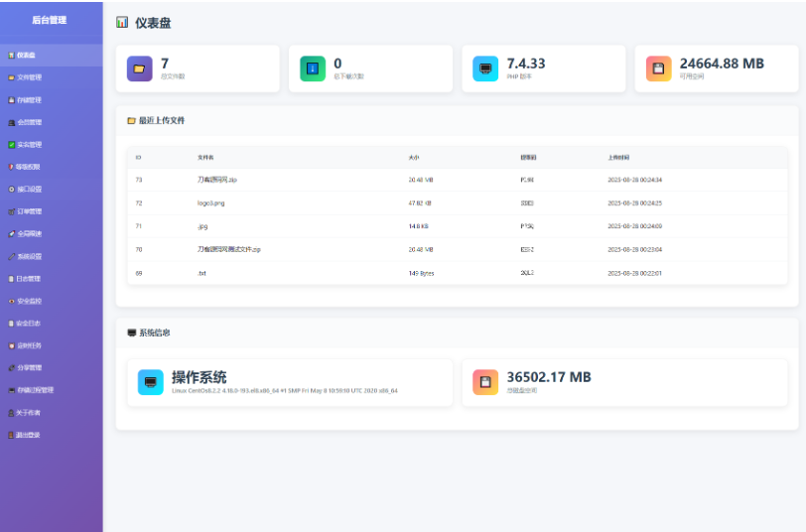Image resolution: width=806 pixels, height=532 pixels.
Task: Click the floppy disk icon beside 24664.88 MB
Action: 658,68
